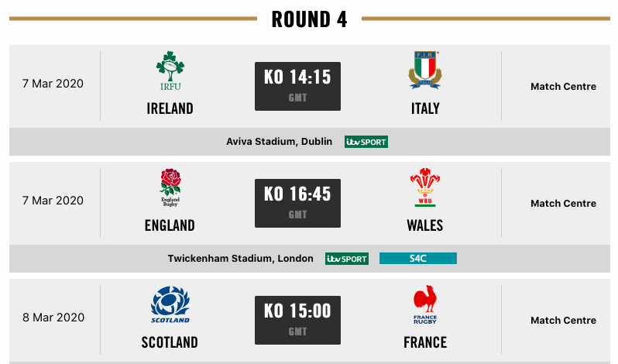Open Match Centre for Ireland vs Italy
This screenshot has width=618, height=364.
[563, 86]
